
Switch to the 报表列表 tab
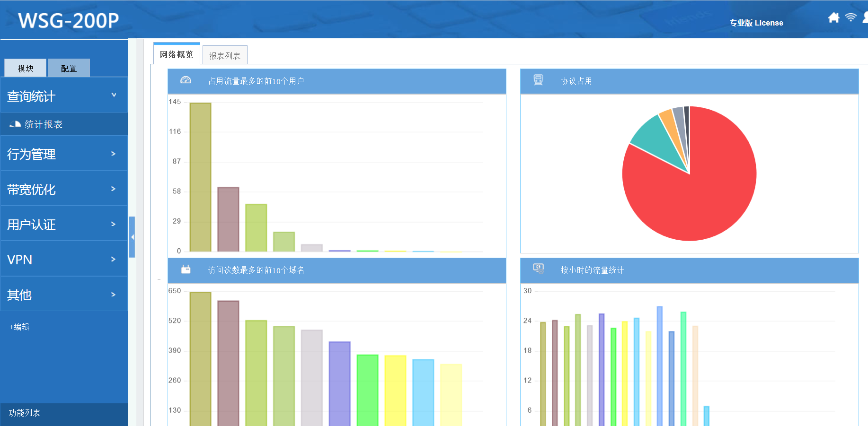pyautogui.click(x=225, y=56)
